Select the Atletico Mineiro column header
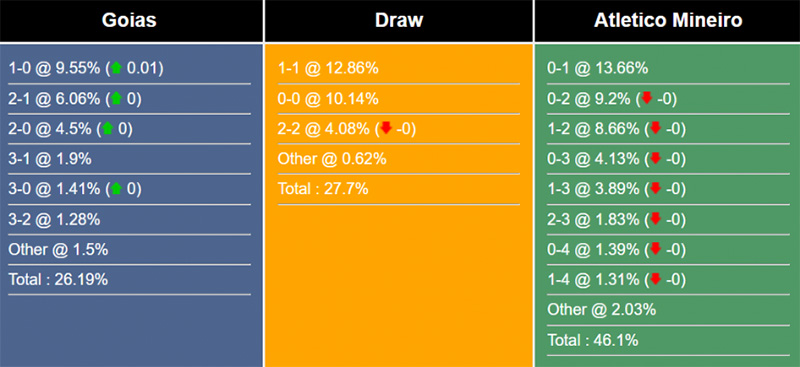 pyautogui.click(x=667, y=21)
